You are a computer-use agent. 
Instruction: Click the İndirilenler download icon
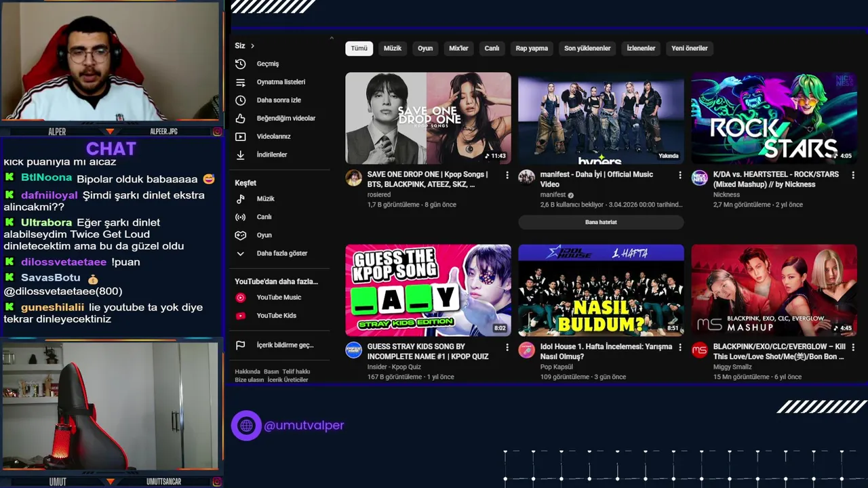240,155
